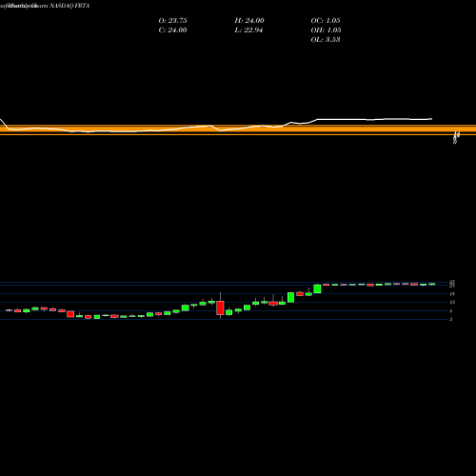Screen dimensions: 476x476
Task: Click the open price 'O: 23.75'
Action: tap(172, 21)
